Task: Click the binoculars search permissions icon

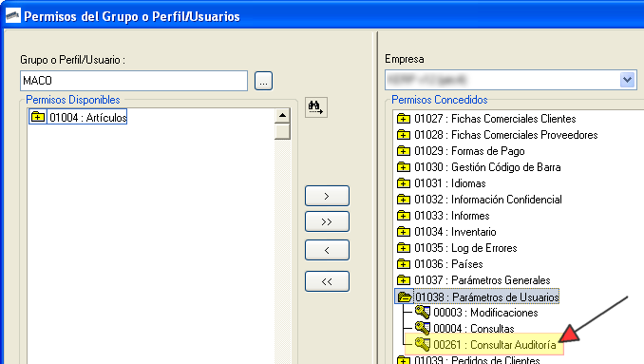Action: [316, 107]
